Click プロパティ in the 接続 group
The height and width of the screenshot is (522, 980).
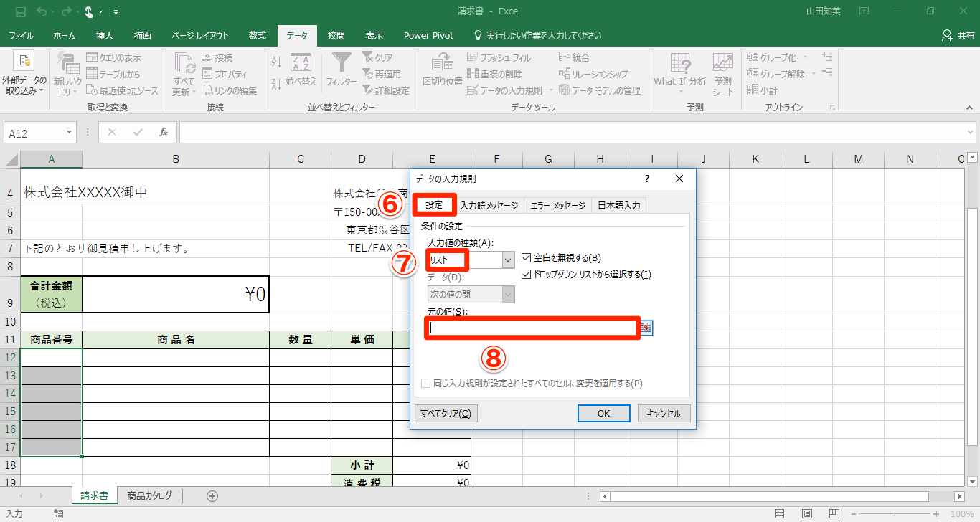(225, 74)
